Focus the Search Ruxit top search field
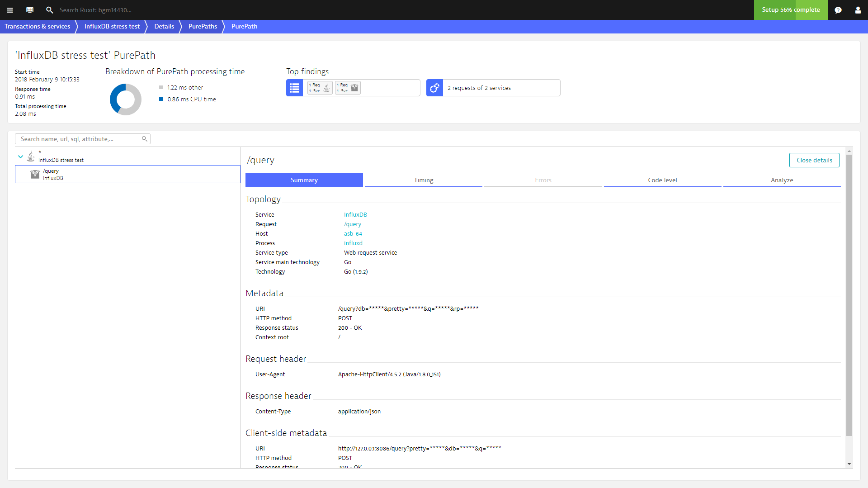The image size is (868, 488). click(x=96, y=10)
